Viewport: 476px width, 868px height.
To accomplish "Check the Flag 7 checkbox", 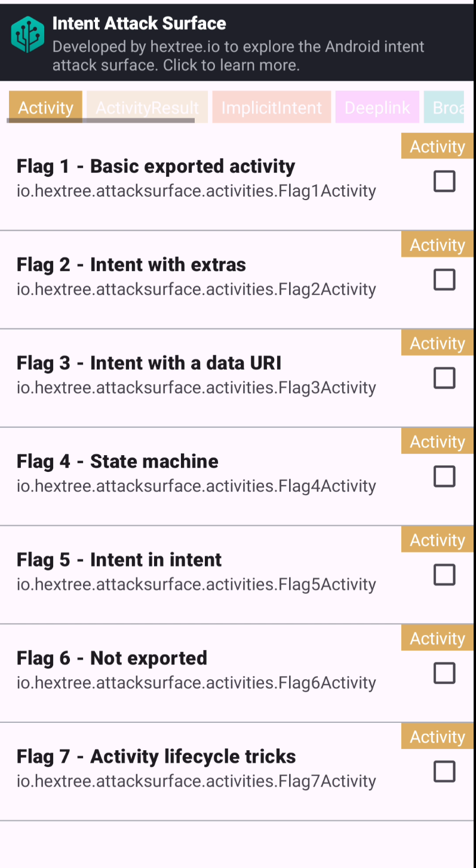I will (444, 772).
